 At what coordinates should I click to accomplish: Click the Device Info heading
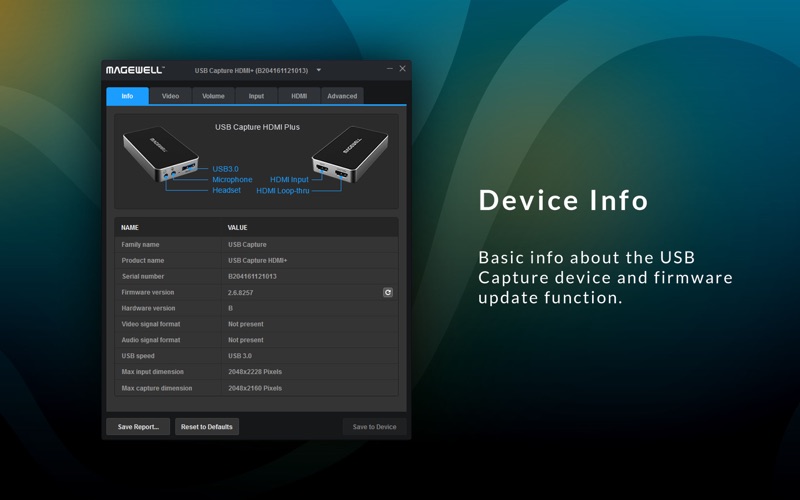pos(563,200)
